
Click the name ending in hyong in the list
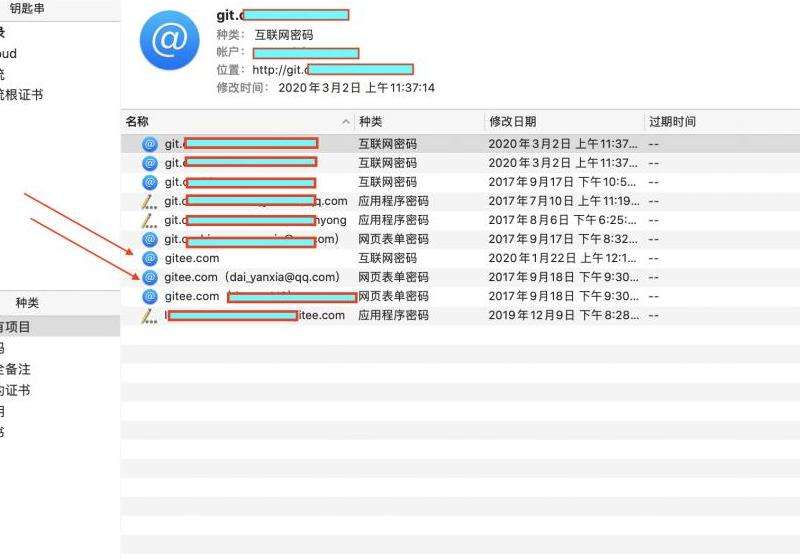click(x=255, y=220)
